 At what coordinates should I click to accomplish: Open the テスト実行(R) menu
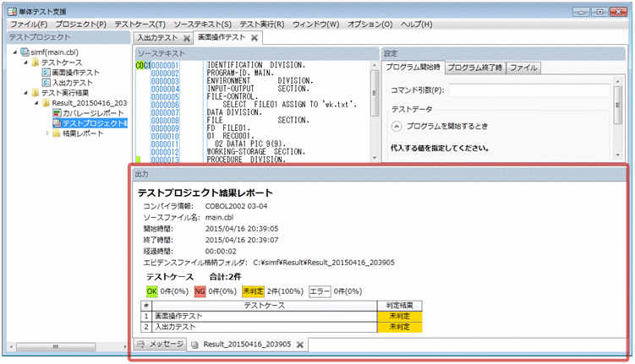click(262, 24)
